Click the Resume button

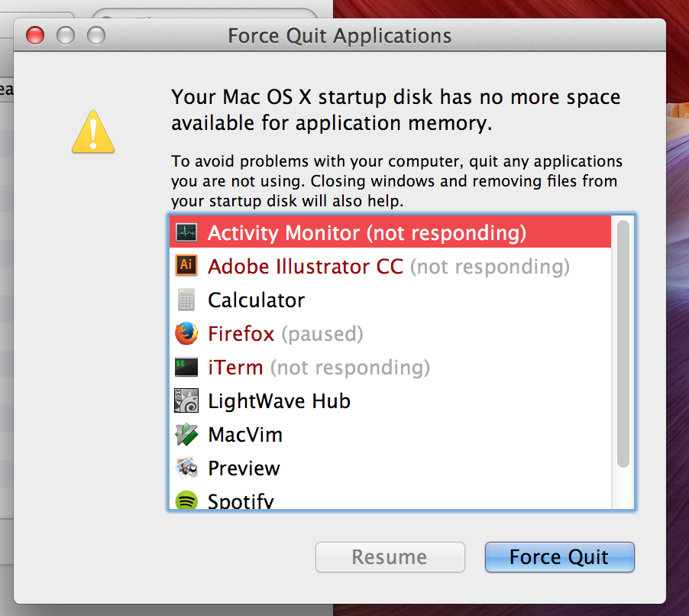tap(390, 557)
